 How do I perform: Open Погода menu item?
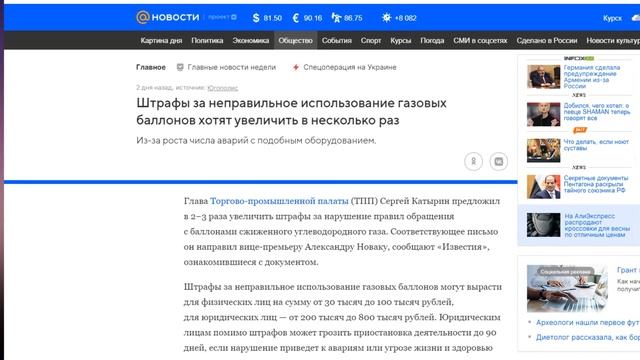pos(432,40)
